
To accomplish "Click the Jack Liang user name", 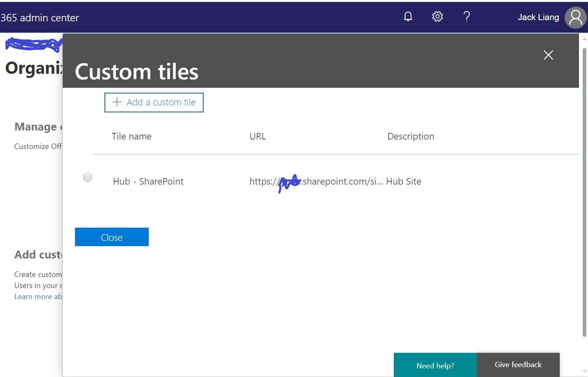I will coord(538,17).
